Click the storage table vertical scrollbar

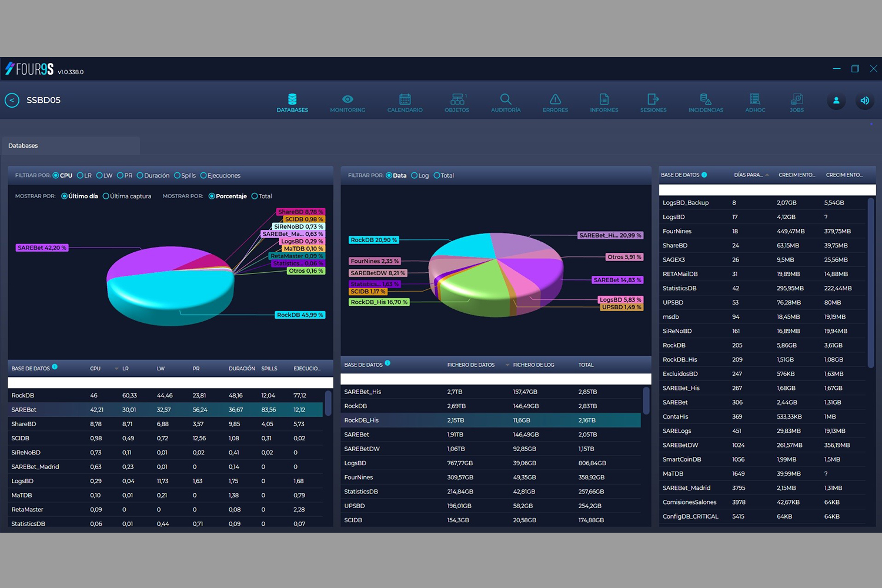click(x=646, y=400)
